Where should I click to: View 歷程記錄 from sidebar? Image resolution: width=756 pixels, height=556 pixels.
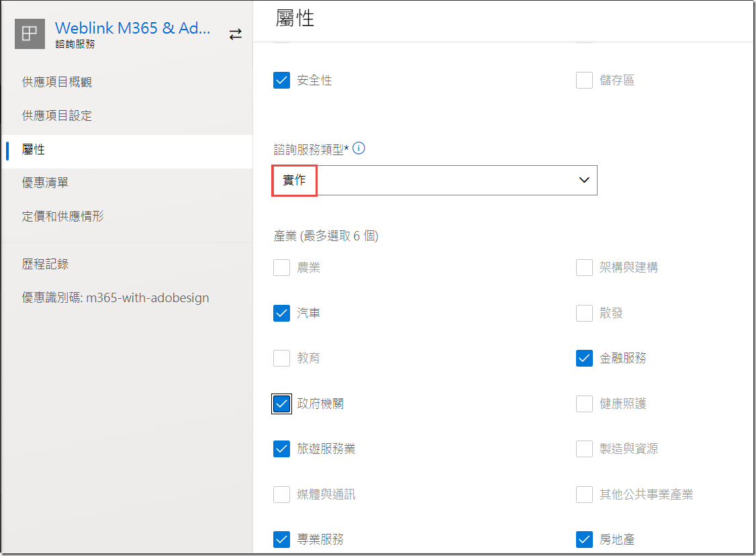pos(45,264)
